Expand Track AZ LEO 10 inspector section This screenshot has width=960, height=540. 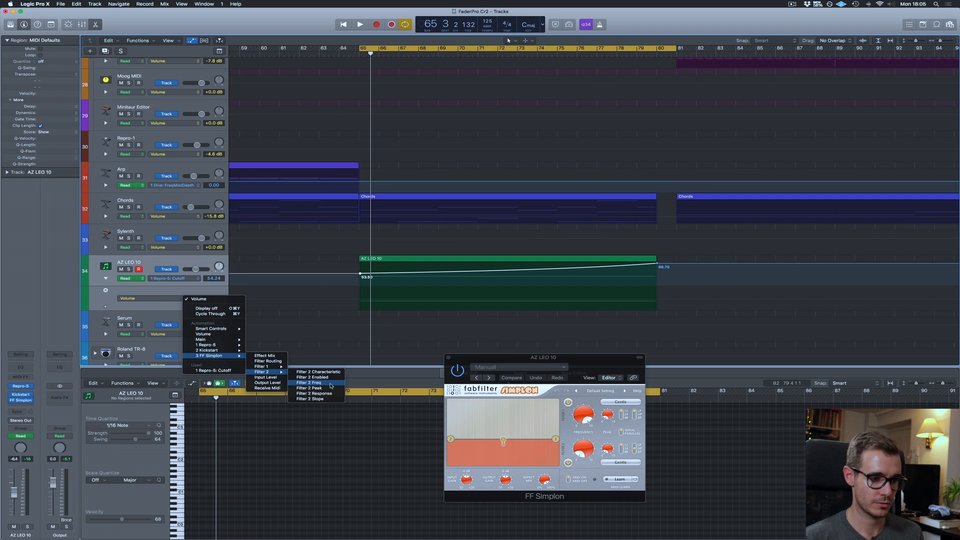7,172
